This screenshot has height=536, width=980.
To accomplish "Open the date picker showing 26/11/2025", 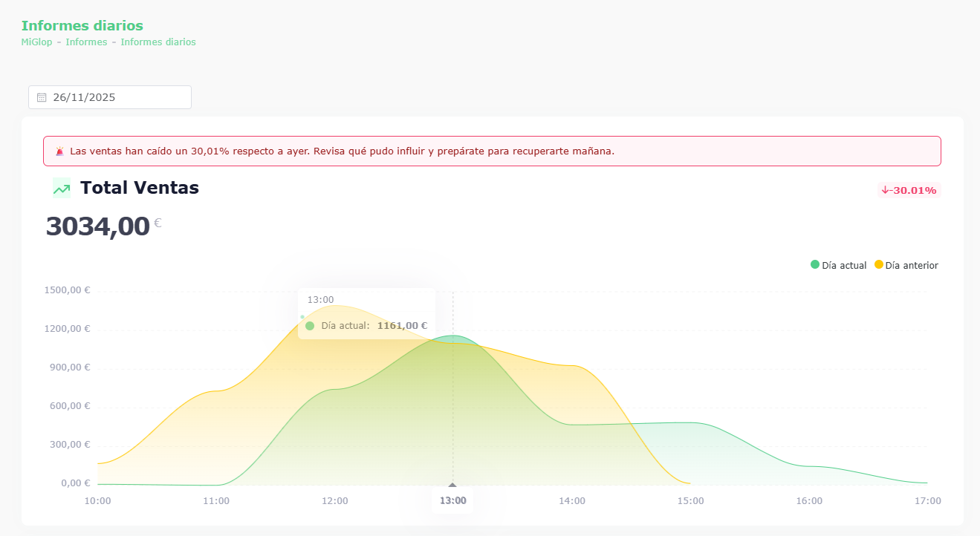I will pyautogui.click(x=110, y=97).
